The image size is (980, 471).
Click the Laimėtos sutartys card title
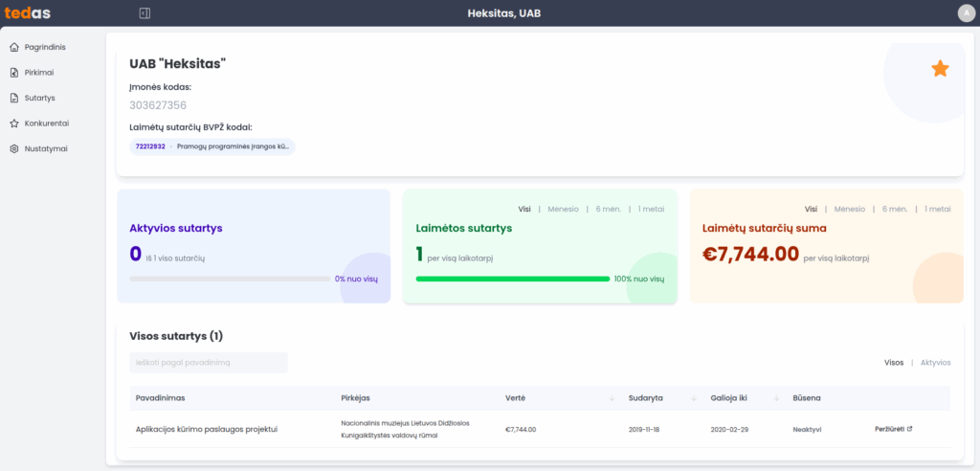pyautogui.click(x=464, y=228)
